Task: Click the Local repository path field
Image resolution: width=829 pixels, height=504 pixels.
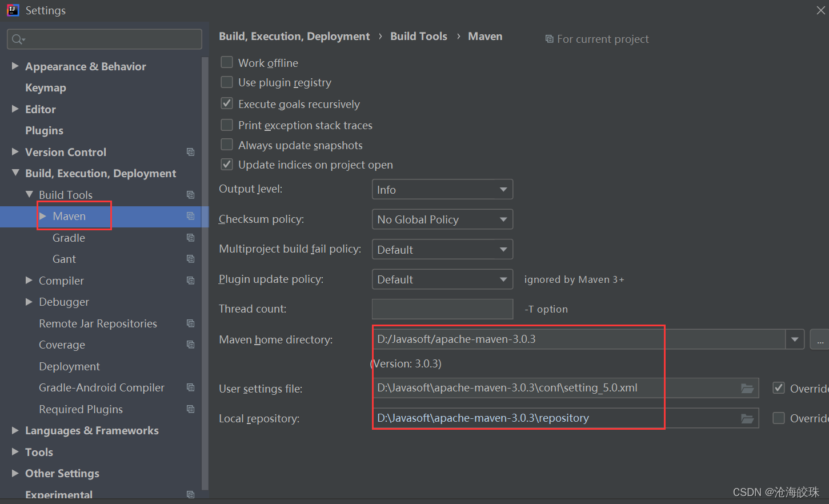Action: [566, 418]
